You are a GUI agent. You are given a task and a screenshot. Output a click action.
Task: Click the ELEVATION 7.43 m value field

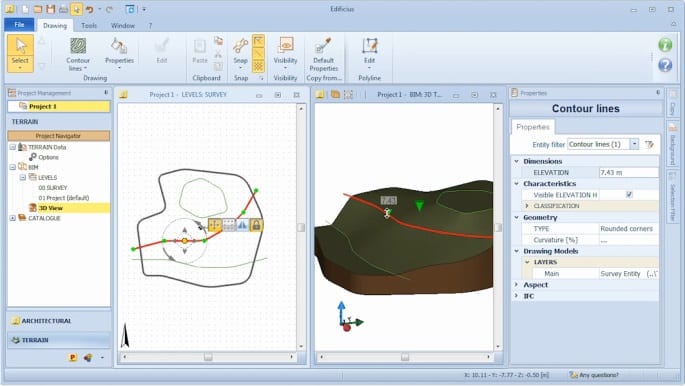629,172
